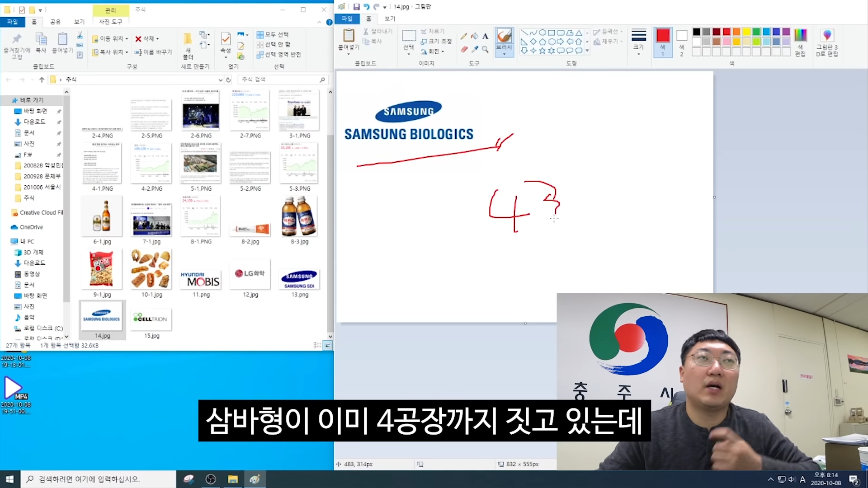Click the Save icon in Paint title bar

[x=356, y=7]
